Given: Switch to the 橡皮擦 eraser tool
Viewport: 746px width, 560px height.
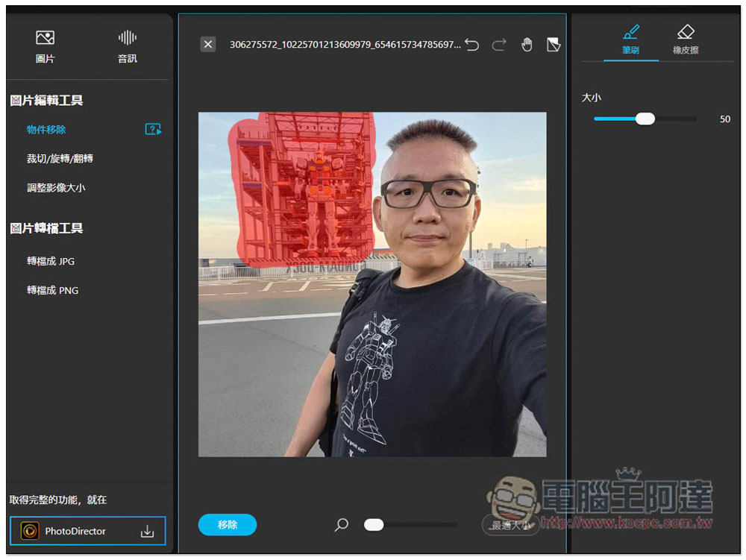Looking at the screenshot, I should point(686,40).
